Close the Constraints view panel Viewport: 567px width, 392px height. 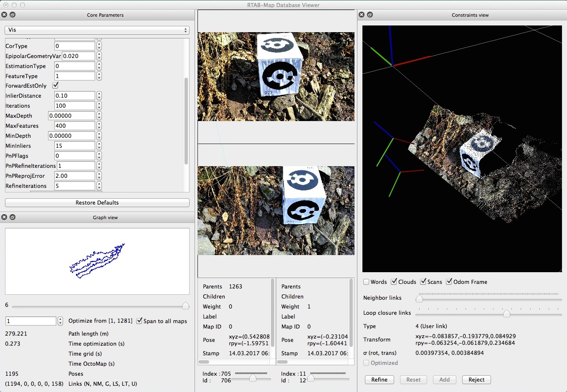click(x=362, y=15)
